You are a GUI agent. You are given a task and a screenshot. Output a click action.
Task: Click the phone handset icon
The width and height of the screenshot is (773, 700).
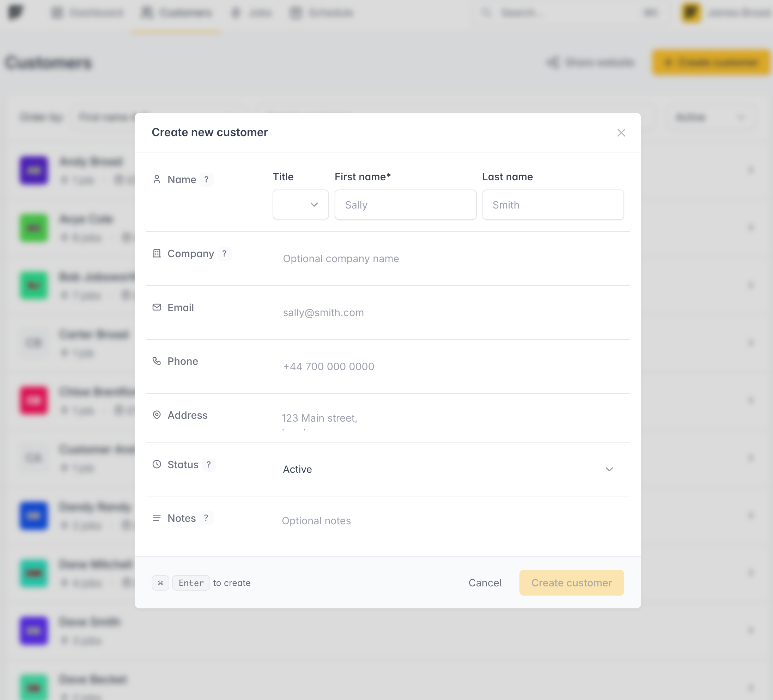tap(157, 361)
